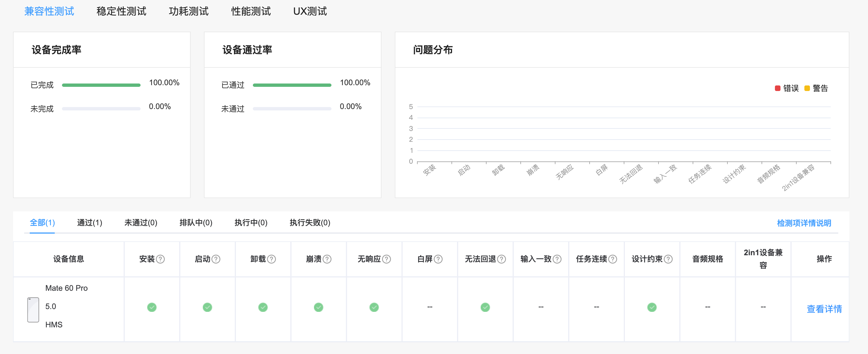The height and width of the screenshot is (354, 868).
Task: Show 执行失败(0) device list
Action: tap(310, 222)
